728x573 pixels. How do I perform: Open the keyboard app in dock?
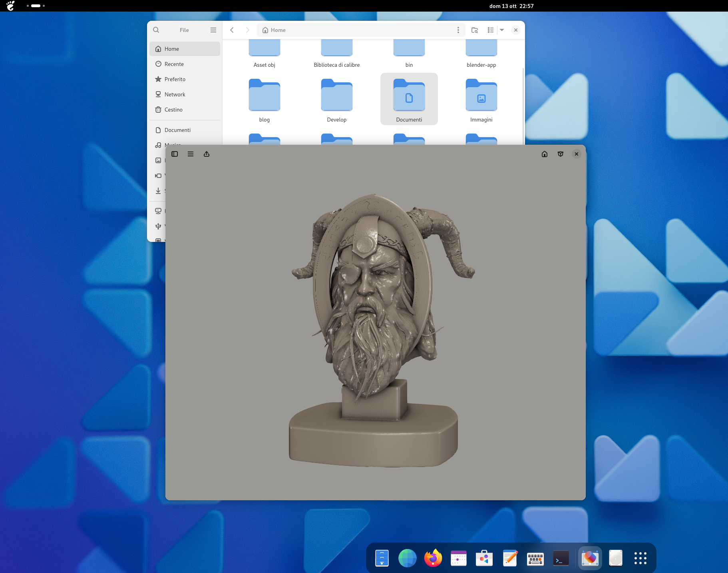click(535, 558)
